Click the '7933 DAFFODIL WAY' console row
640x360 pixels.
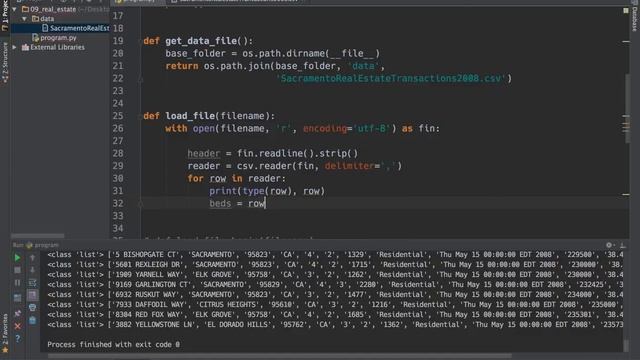pos(335,304)
